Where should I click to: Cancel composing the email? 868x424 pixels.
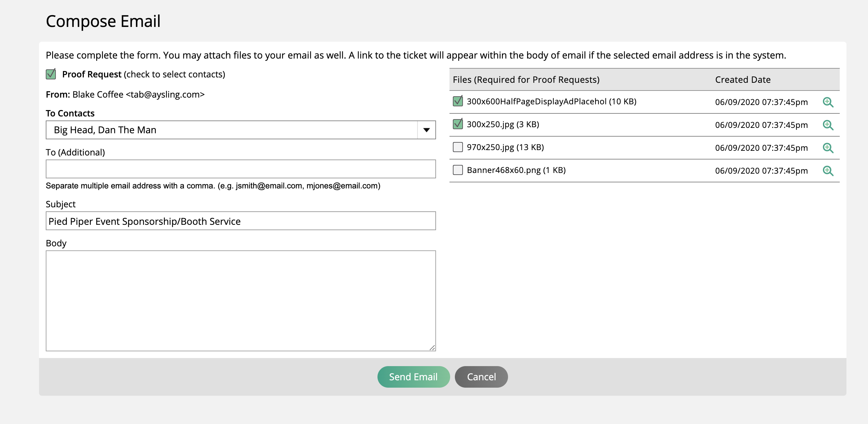(481, 377)
